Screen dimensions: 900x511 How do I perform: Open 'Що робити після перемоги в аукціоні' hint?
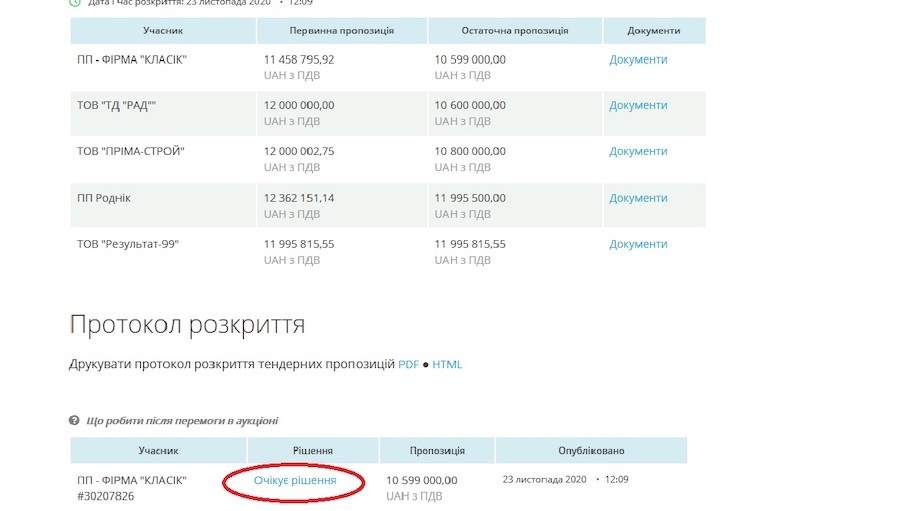182,421
